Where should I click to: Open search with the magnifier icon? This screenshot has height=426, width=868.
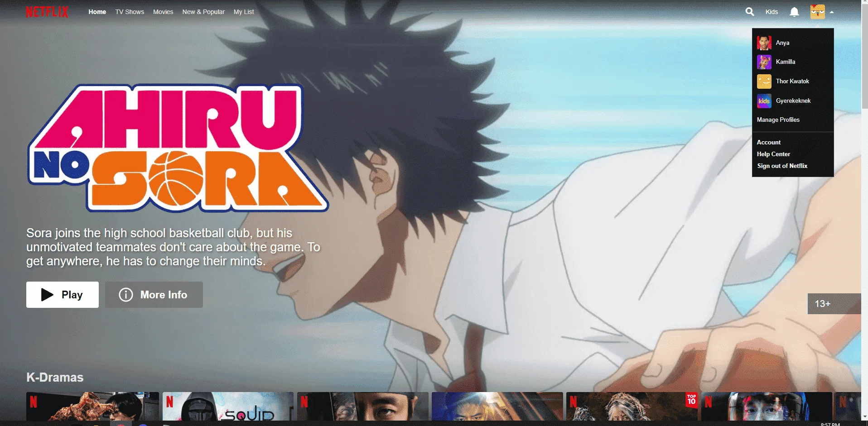[750, 12]
